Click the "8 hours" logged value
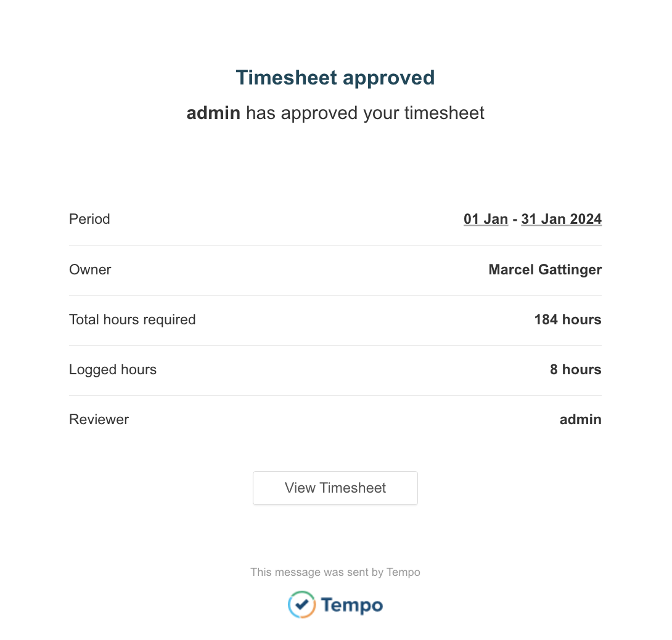 pos(576,369)
